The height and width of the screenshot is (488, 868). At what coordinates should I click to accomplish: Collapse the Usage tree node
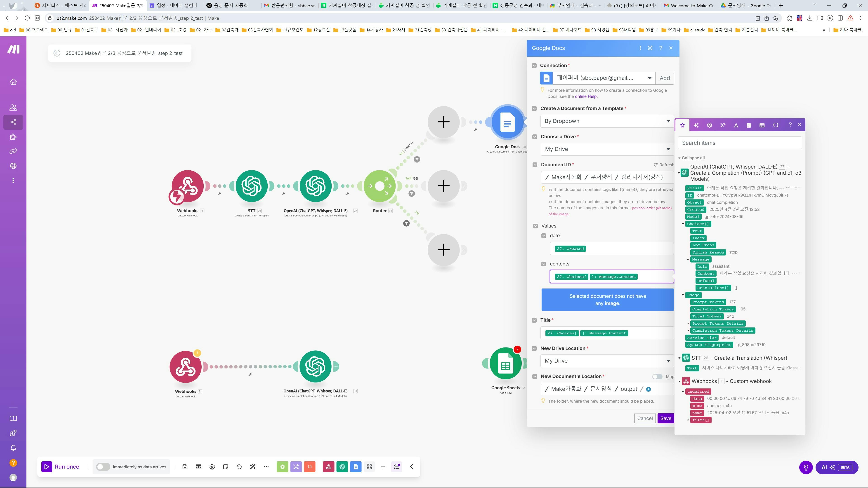coord(683,295)
